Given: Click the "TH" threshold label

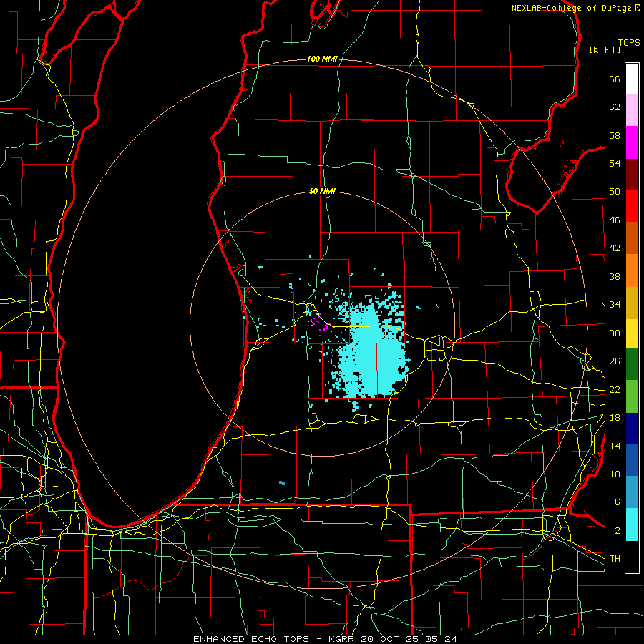Looking at the screenshot, I should click(x=615, y=559).
